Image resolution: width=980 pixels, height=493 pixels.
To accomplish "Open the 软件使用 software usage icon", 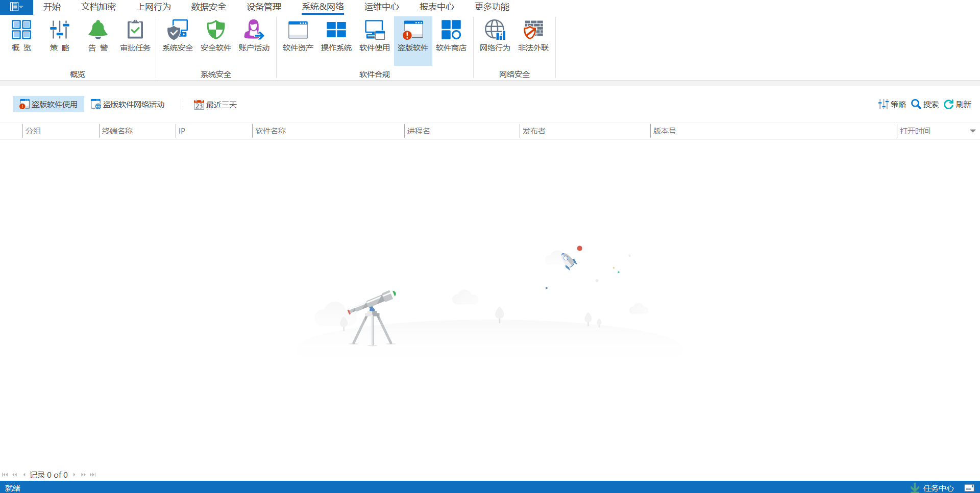I will pyautogui.click(x=375, y=36).
